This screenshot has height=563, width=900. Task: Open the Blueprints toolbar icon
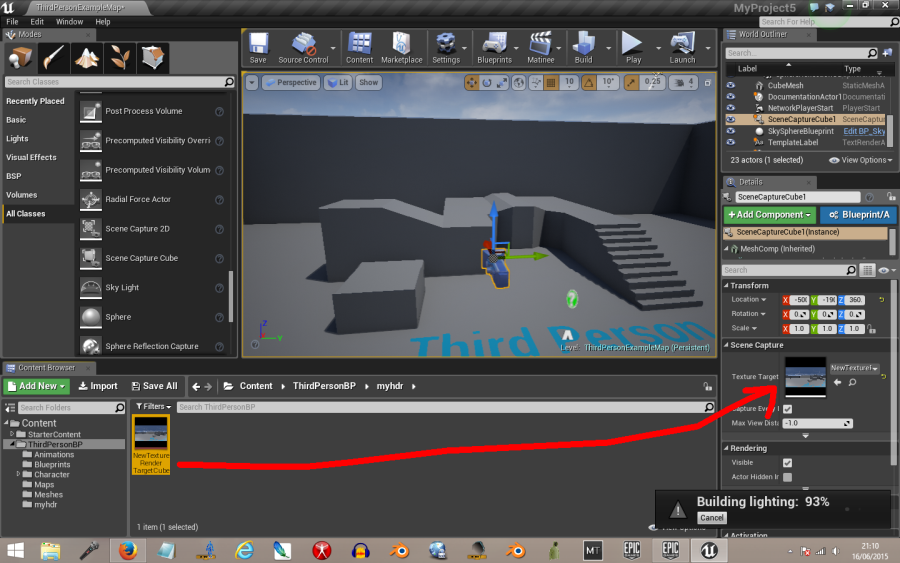(x=494, y=48)
